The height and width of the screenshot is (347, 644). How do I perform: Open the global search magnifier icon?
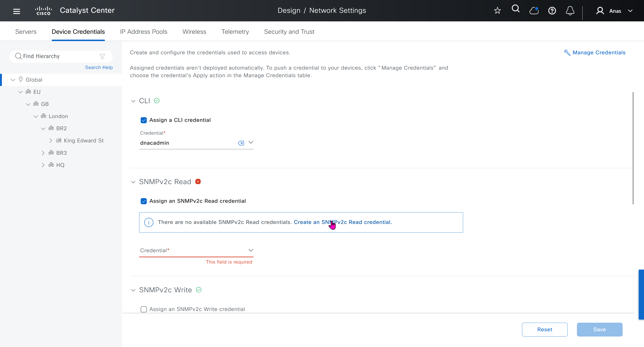(x=515, y=9)
